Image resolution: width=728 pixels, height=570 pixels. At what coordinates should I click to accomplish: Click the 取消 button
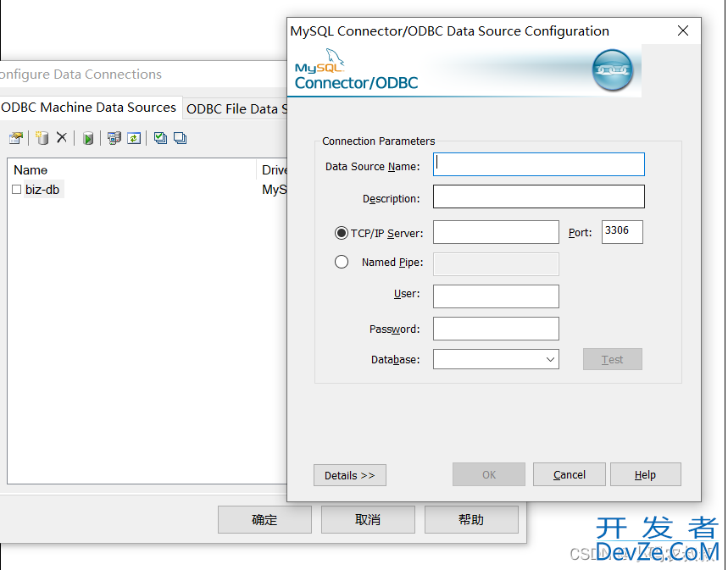(368, 519)
